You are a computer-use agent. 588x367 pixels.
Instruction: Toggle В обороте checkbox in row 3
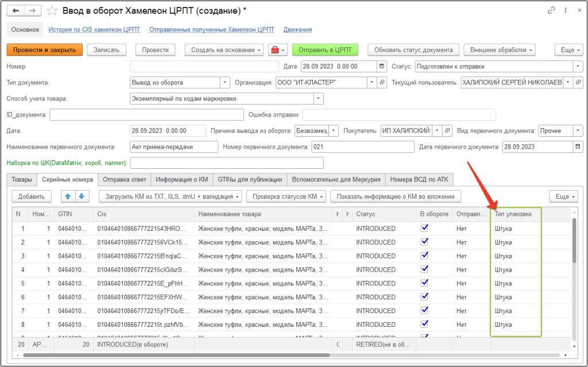click(x=424, y=256)
